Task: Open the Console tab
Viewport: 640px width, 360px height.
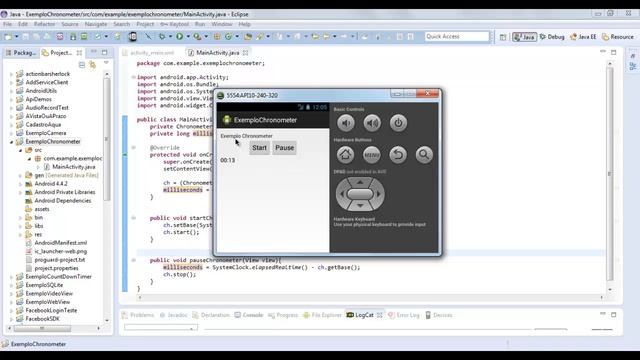Action: 249,315
